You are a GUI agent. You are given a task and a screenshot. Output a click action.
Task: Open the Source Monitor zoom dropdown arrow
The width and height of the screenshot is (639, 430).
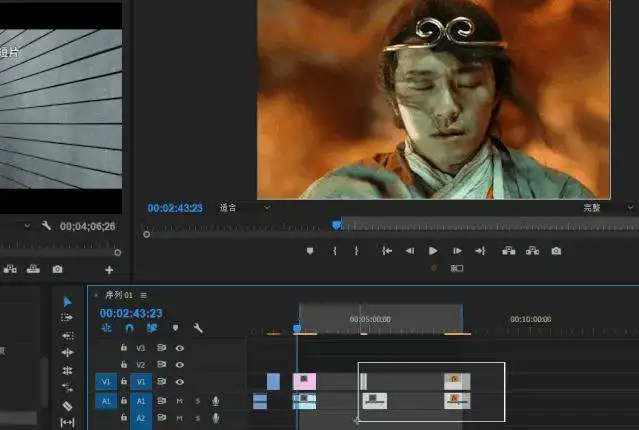(x=27, y=227)
